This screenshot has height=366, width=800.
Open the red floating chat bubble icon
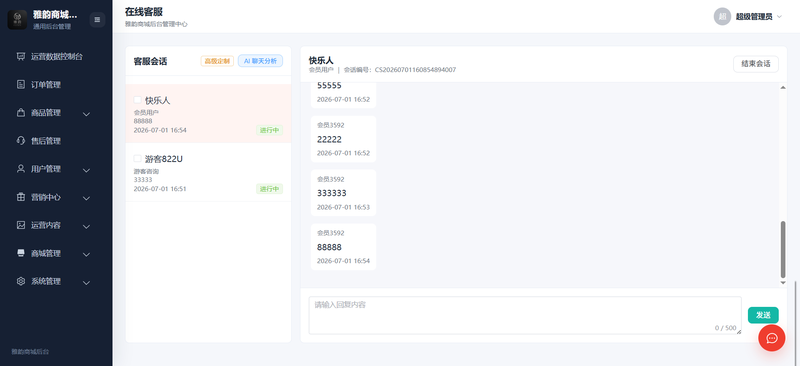tap(771, 338)
